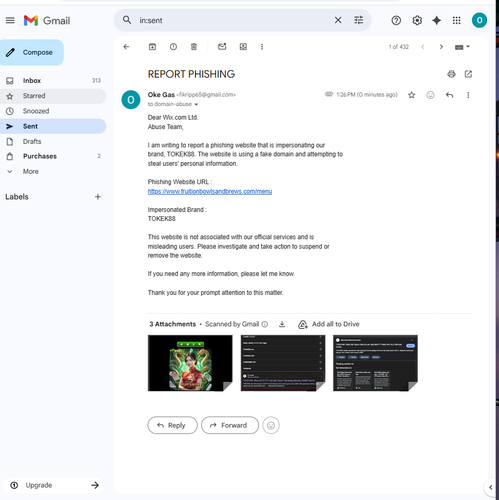Screen dimensions: 499x500
Task: Expand the side panel chevron
Action: pos(490,487)
